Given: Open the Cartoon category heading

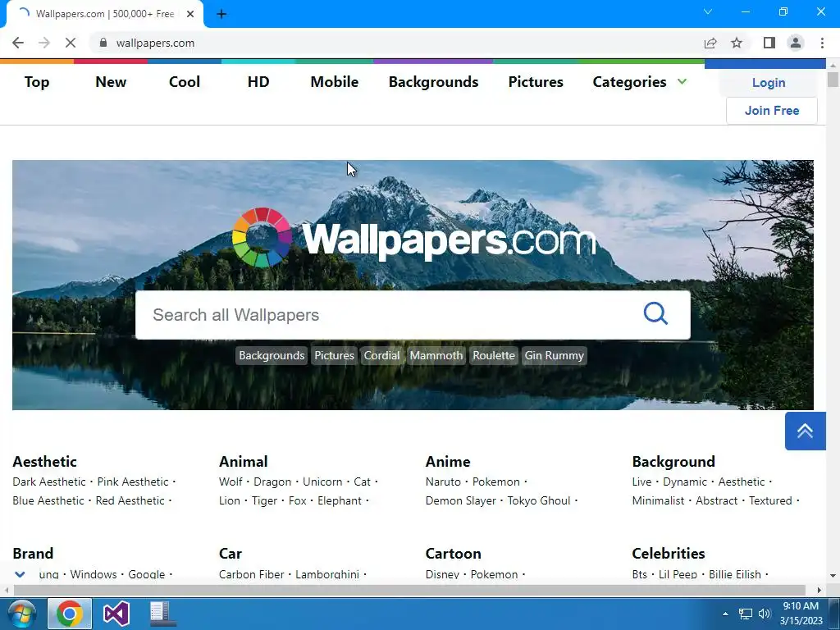Looking at the screenshot, I should coord(453,554).
